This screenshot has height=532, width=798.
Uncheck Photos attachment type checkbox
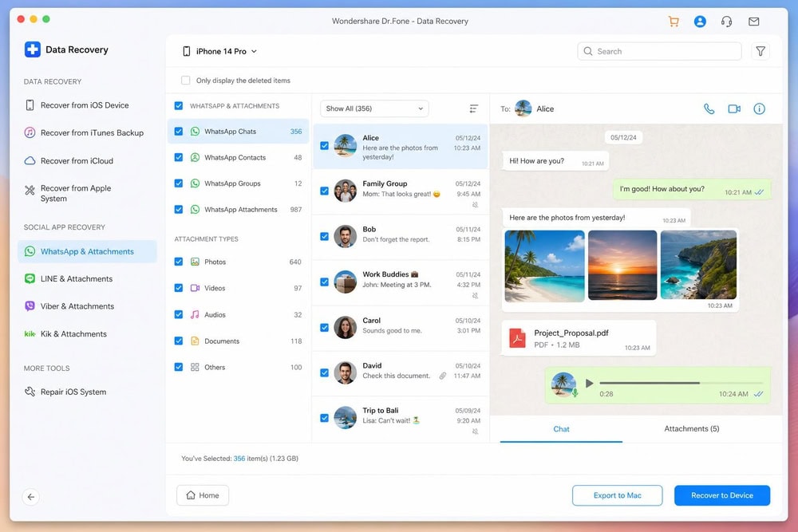tap(179, 262)
